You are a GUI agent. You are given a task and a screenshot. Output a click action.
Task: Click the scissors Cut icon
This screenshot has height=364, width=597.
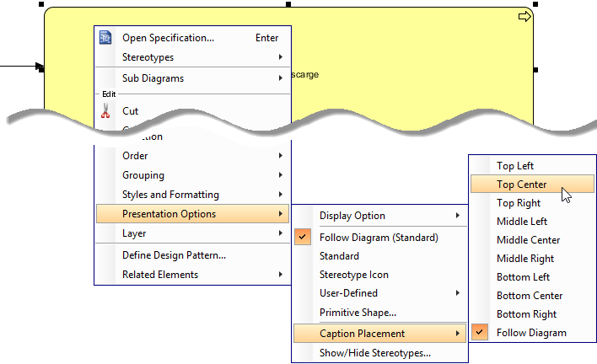coord(105,110)
